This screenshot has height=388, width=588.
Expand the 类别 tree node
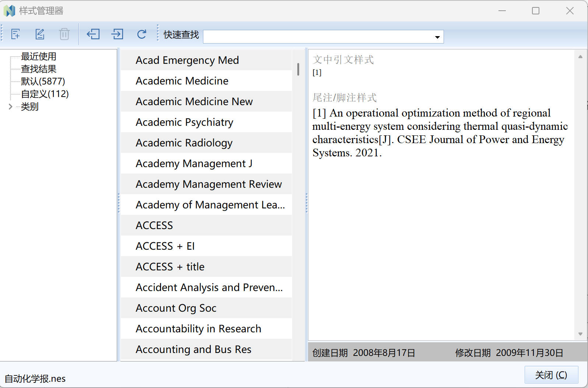point(10,107)
